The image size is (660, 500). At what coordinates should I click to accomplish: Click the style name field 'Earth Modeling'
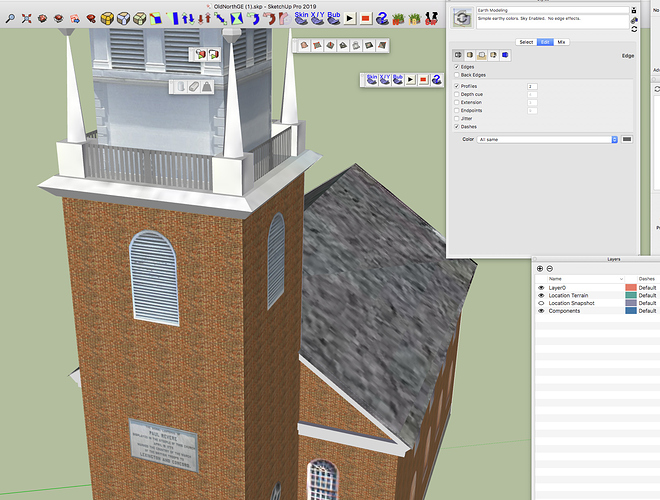click(553, 10)
